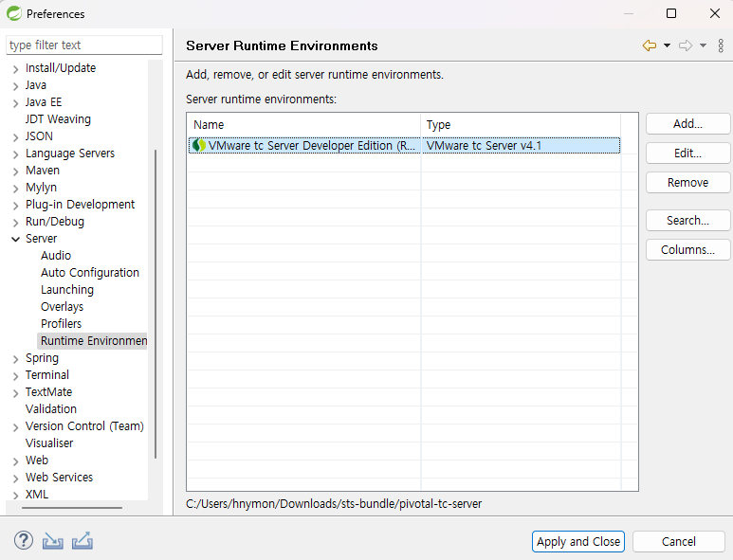Viewport: 733px width, 560px height.
Task: Click the export preferences icon
Action: (82, 541)
